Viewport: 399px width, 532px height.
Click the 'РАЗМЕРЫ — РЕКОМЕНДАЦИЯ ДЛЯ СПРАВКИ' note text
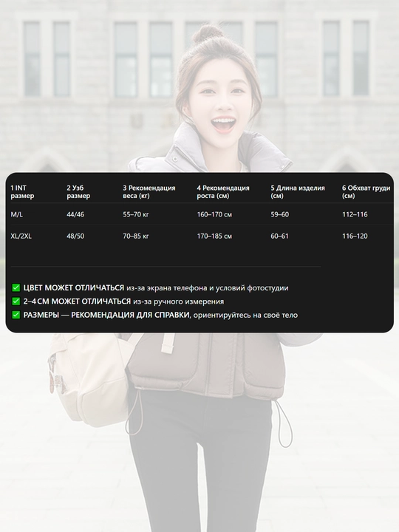pos(106,315)
